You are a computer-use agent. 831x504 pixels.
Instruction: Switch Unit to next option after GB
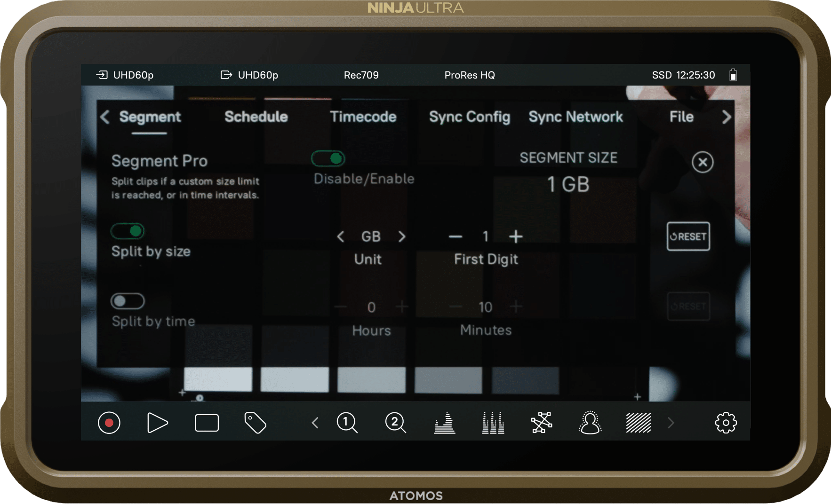(401, 236)
